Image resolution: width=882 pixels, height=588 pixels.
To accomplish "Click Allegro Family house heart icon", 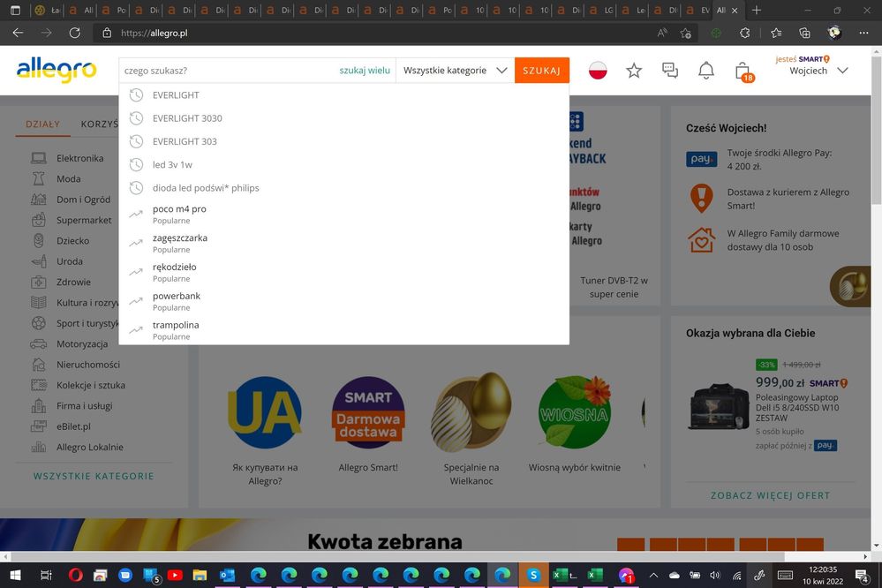I will pyautogui.click(x=701, y=240).
